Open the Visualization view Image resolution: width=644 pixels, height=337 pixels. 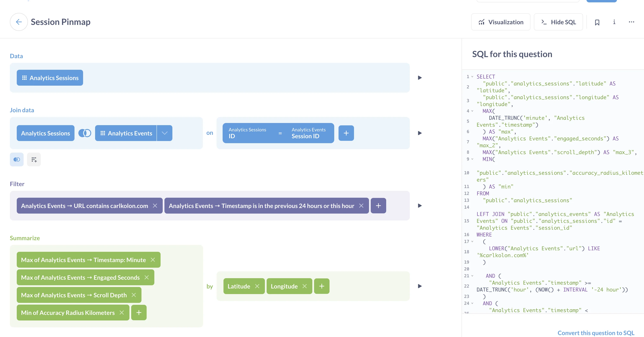[x=501, y=22]
